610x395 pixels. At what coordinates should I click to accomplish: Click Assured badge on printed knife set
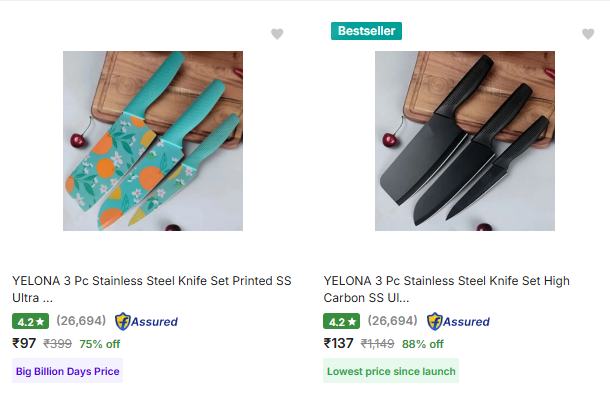[x=146, y=321]
